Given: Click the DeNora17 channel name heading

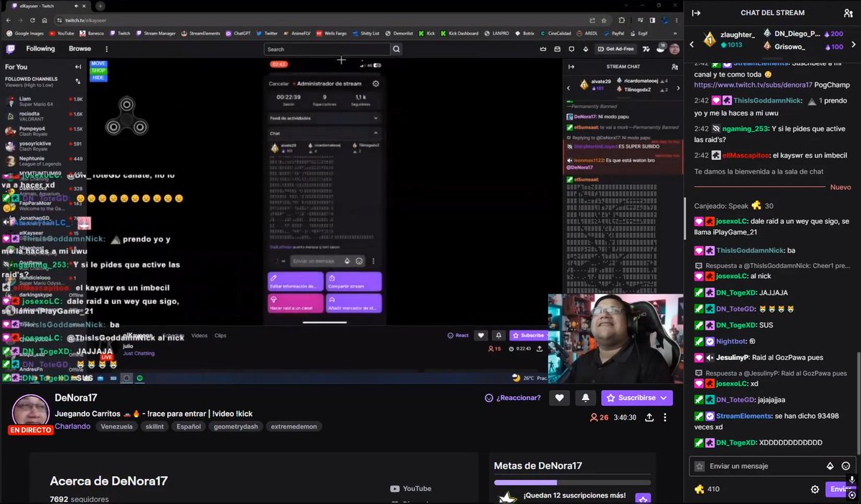Looking at the screenshot, I should click(76, 398).
